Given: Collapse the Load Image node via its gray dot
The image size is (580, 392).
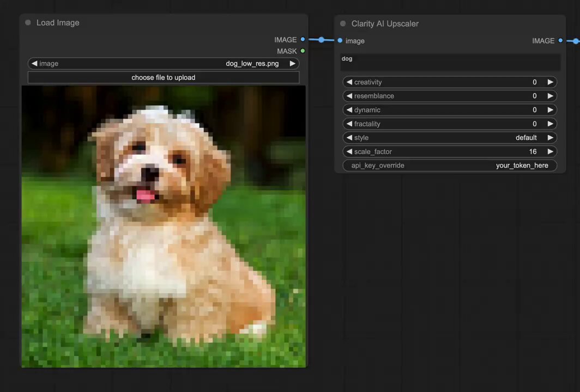Looking at the screenshot, I should (28, 22).
